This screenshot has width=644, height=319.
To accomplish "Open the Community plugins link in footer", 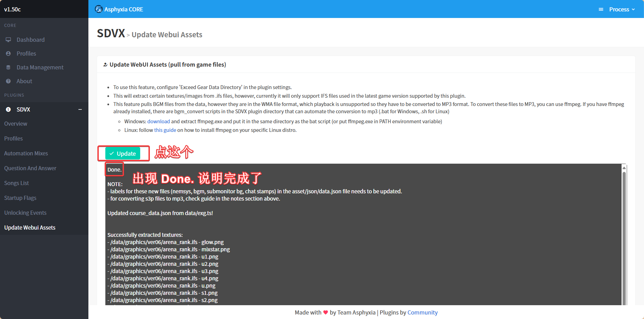I will (422, 312).
